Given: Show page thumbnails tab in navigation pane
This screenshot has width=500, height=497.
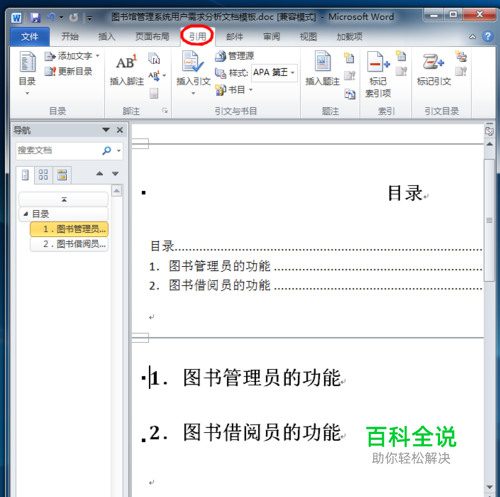Looking at the screenshot, I should click(x=43, y=175).
